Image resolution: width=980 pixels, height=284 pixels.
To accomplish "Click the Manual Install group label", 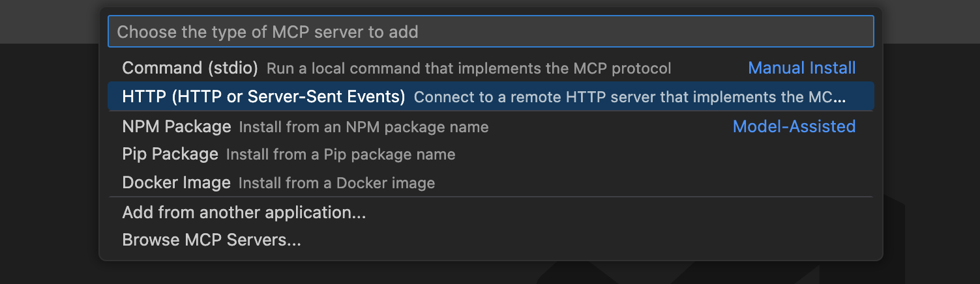I will coord(801,68).
